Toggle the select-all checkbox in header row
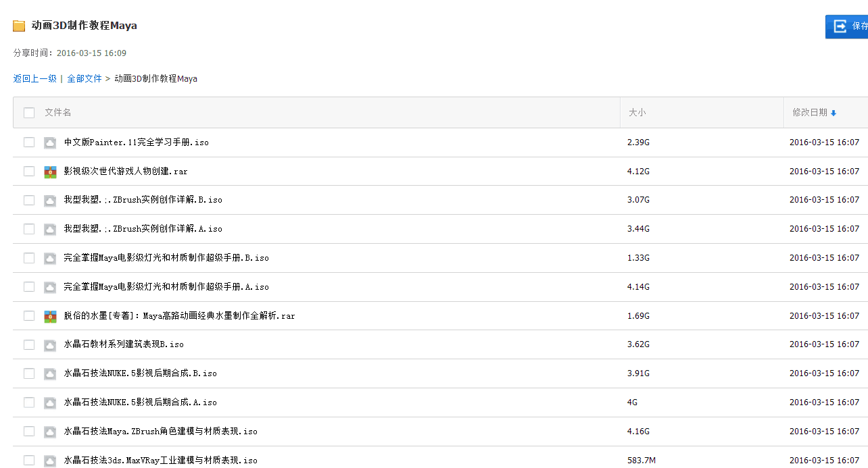This screenshot has height=468, width=868. 29,113
